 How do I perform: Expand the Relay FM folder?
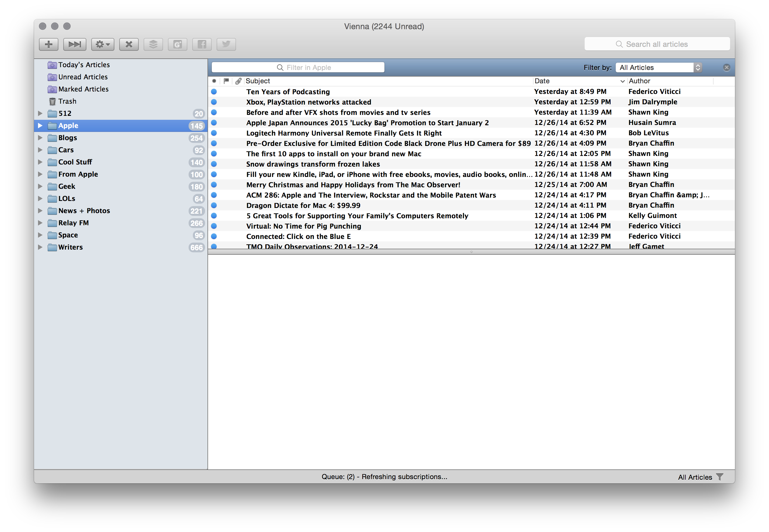pos(40,223)
